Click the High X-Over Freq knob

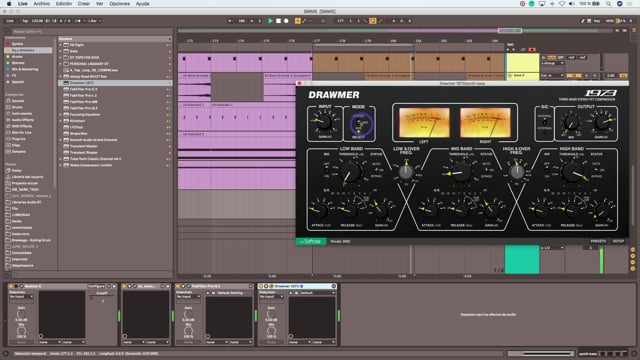[517, 171]
